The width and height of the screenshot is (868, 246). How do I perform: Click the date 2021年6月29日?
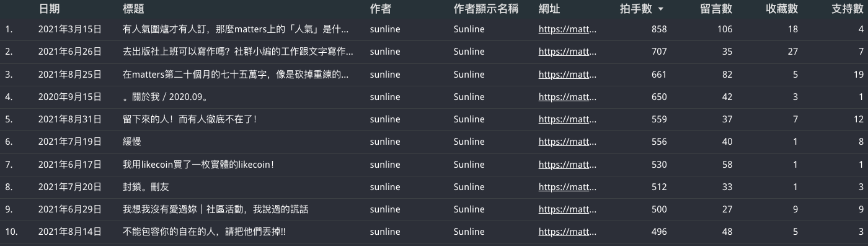[70, 209]
